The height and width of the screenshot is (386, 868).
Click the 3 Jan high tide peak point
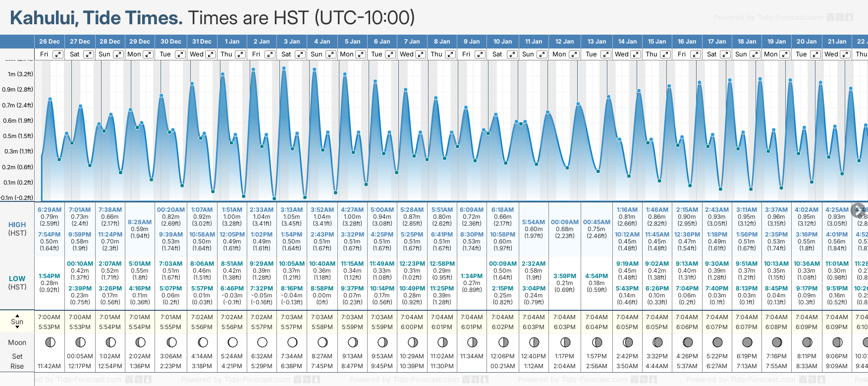pos(284,68)
